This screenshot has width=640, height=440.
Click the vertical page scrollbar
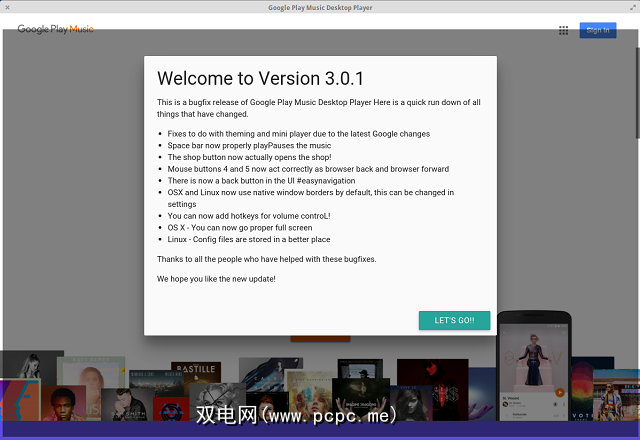[x=636, y=90]
